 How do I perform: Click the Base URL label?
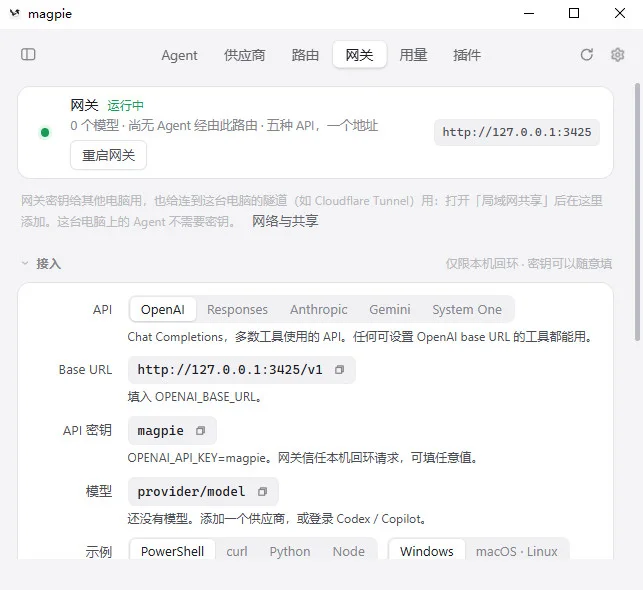click(85, 370)
